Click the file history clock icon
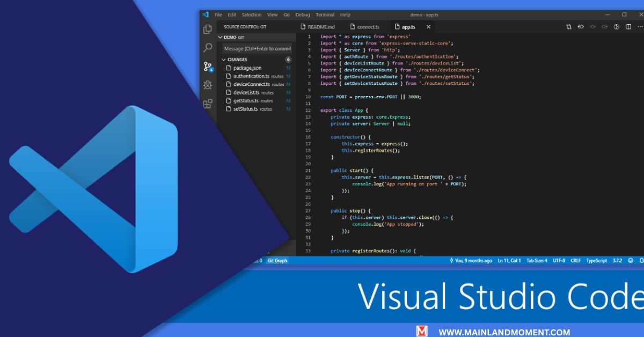This screenshot has height=337, width=644. [616, 26]
